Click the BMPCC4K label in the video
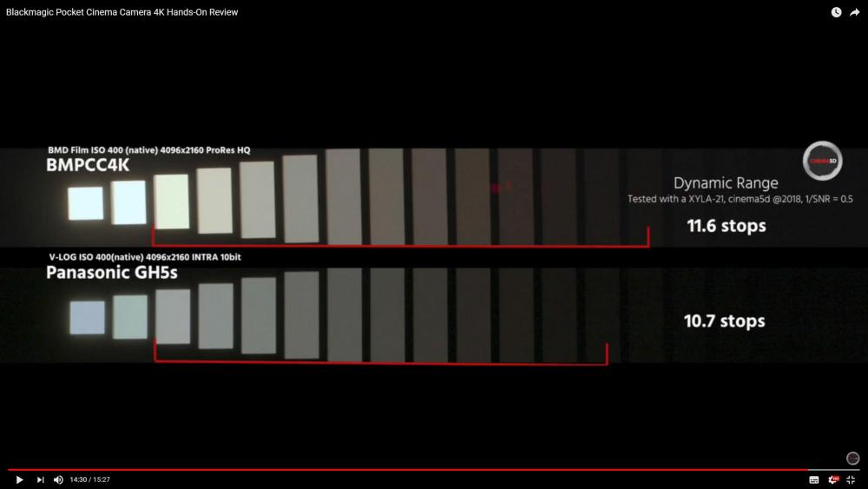Screen dimensions: 868x489 [x=89, y=165]
